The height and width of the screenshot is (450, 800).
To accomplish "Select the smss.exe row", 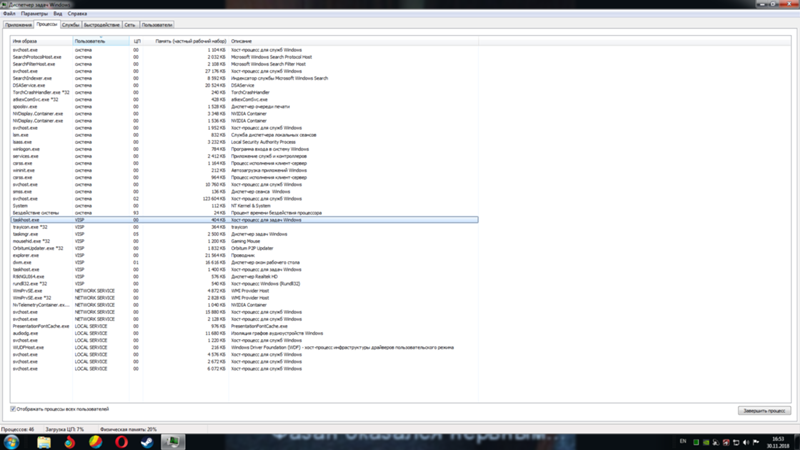I will [244, 192].
